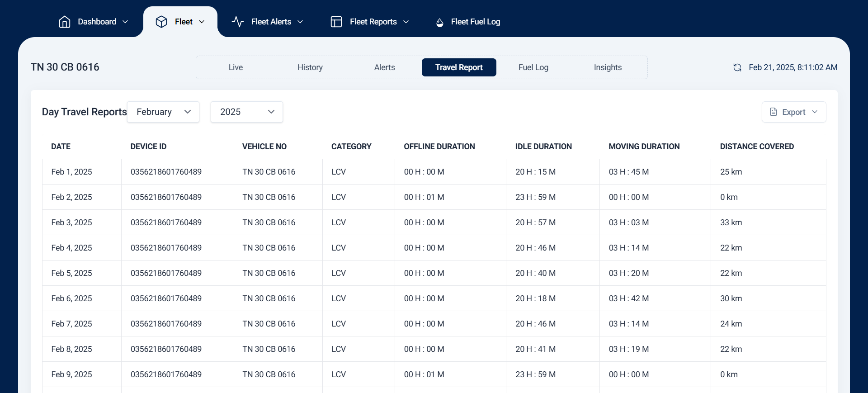The width and height of the screenshot is (868, 393).
Task: Expand the Fleet Reports chevron
Action: click(406, 22)
